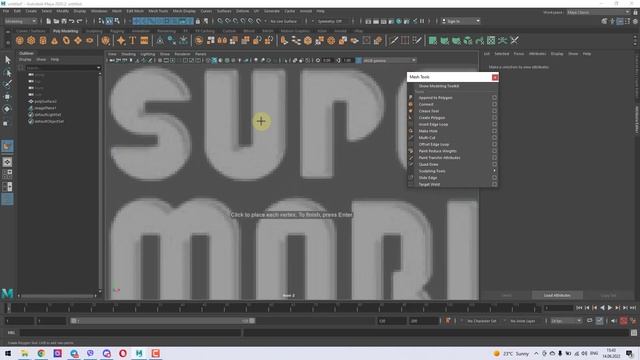The height and width of the screenshot is (360, 640).
Task: Click the Polygon Type text shelf icon
Action: click(133, 40)
